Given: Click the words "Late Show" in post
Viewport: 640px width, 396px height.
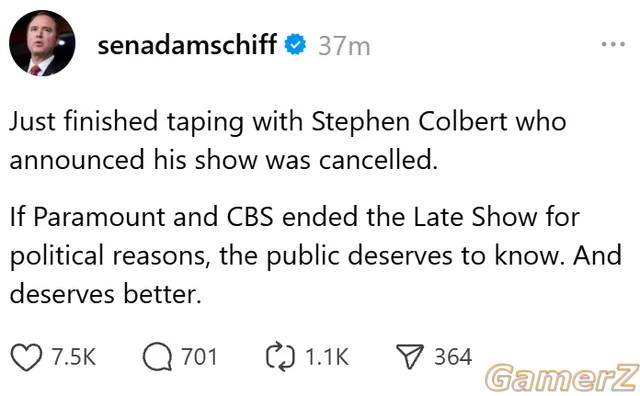Looking at the screenshot, I should coord(475,217).
